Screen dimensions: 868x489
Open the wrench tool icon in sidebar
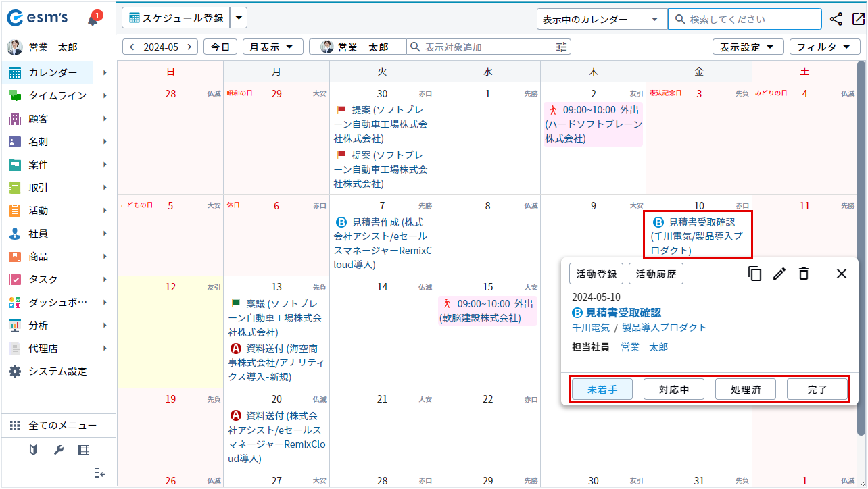(59, 450)
